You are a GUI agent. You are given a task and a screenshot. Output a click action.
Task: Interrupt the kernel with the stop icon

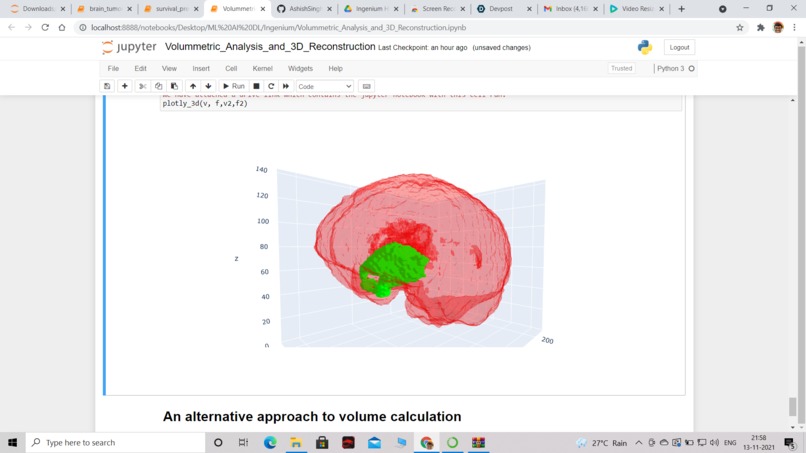[x=256, y=86]
